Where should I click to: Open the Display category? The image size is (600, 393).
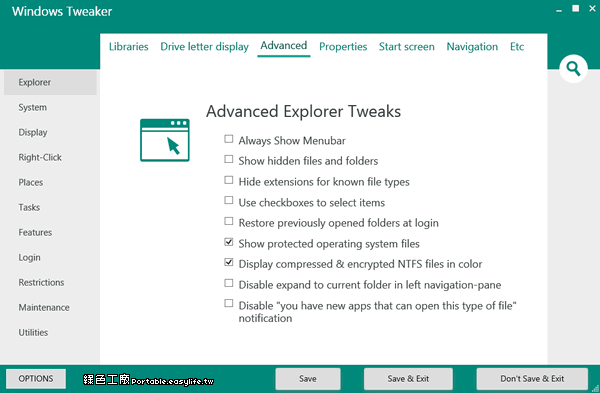pyautogui.click(x=33, y=132)
